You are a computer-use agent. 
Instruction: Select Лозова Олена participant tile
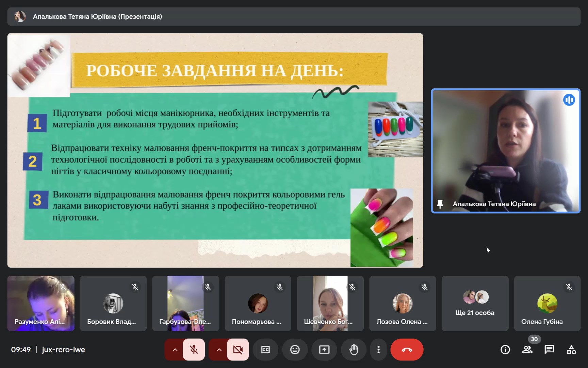tap(403, 303)
